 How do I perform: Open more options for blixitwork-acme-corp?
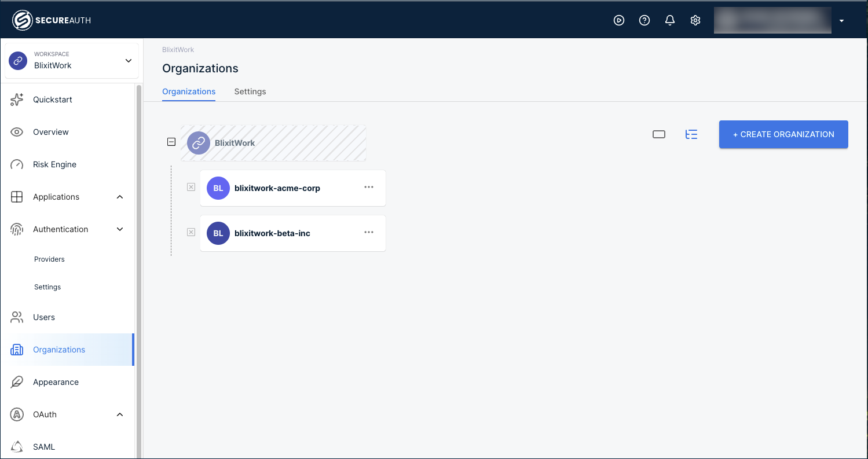(369, 187)
